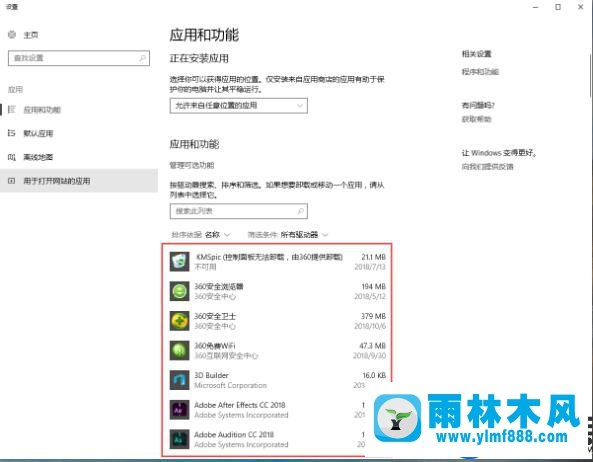This screenshot has width=593, height=462.
Task: Select Adobe Audition CC 2018 entry
Action: 234,435
